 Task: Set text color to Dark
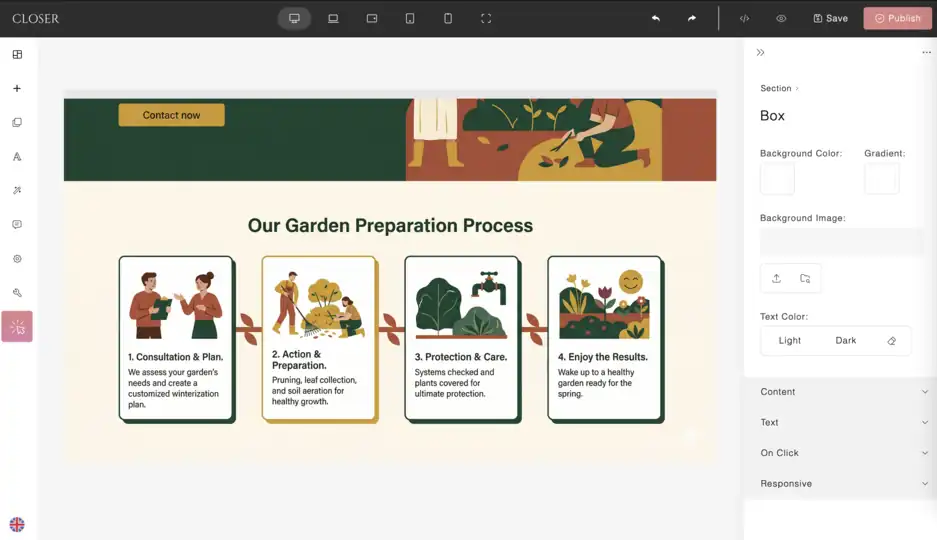(846, 340)
